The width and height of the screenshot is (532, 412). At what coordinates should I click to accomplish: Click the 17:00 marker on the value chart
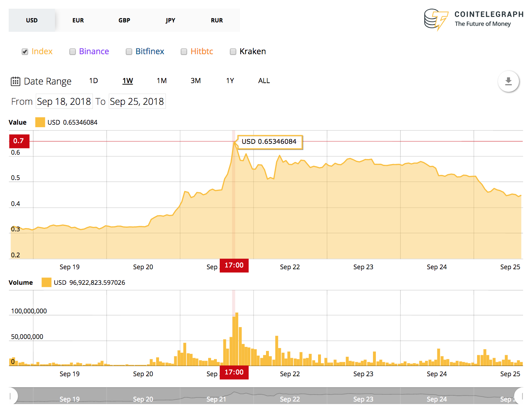[234, 265]
